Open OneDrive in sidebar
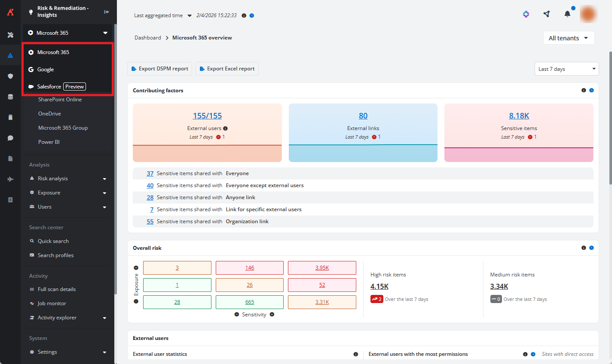Viewport: 612px width, 364px height. [49, 114]
